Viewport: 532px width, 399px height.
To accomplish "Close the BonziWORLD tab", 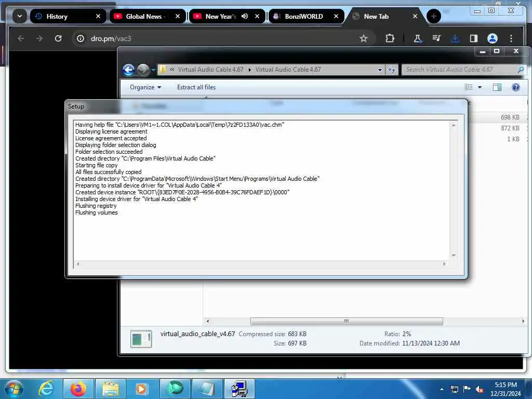I will click(336, 16).
